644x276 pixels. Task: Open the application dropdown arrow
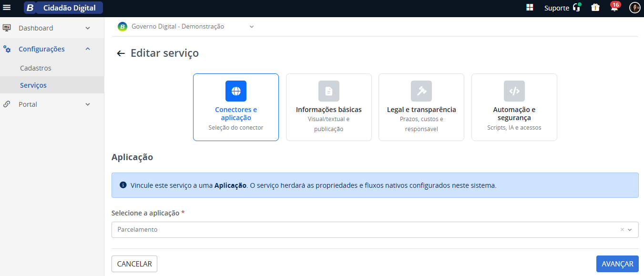630,230
